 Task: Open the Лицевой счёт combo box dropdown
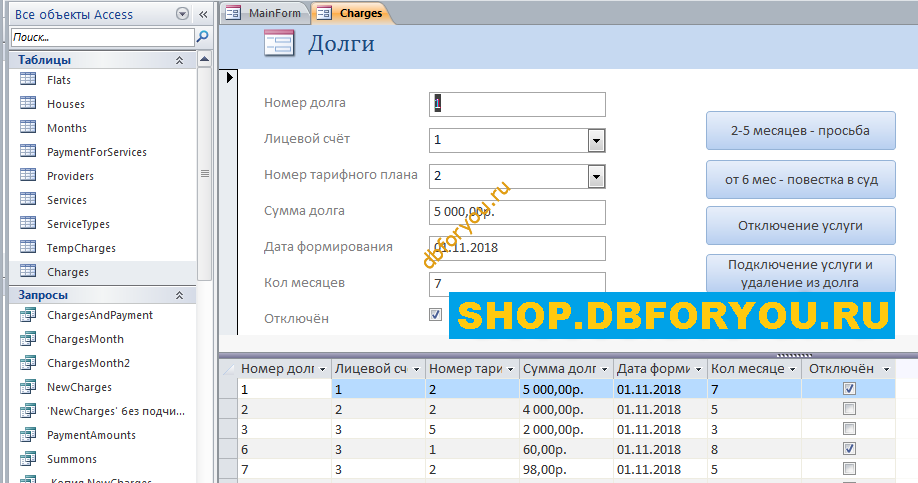click(596, 141)
